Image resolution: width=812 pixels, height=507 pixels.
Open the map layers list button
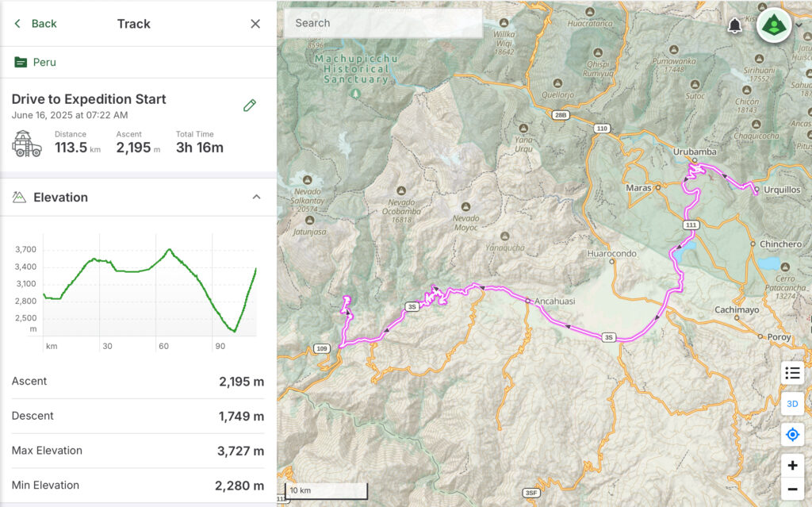click(791, 372)
